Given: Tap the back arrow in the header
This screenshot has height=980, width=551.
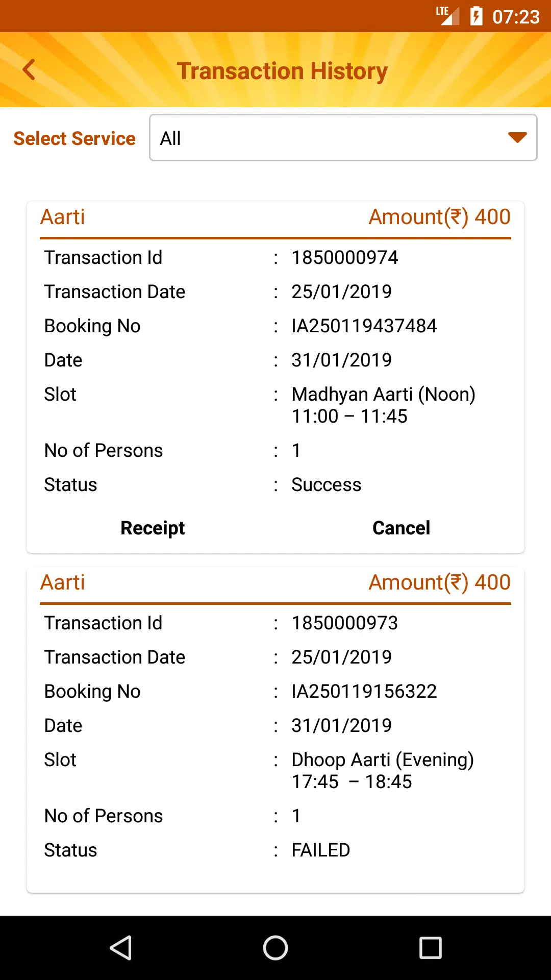Looking at the screenshot, I should pyautogui.click(x=29, y=70).
